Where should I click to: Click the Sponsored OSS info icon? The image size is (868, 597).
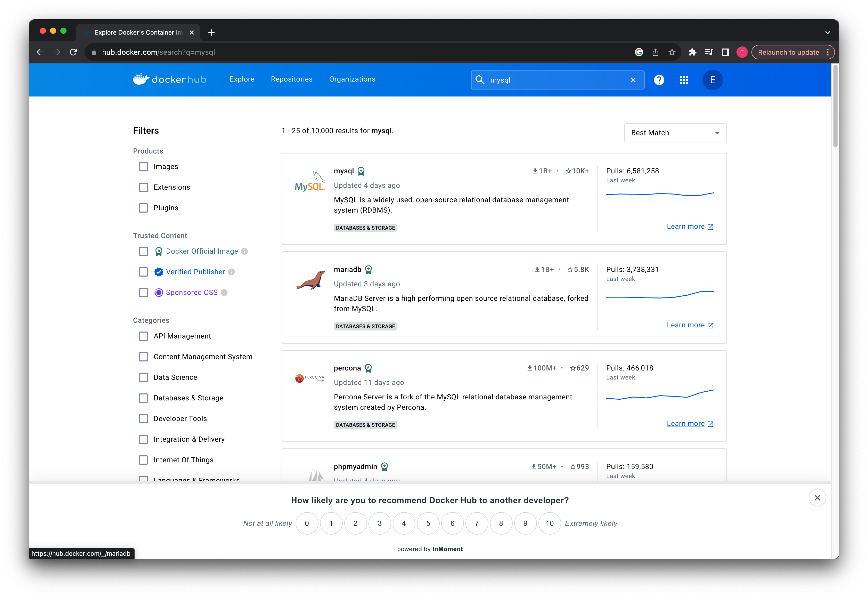(x=224, y=292)
